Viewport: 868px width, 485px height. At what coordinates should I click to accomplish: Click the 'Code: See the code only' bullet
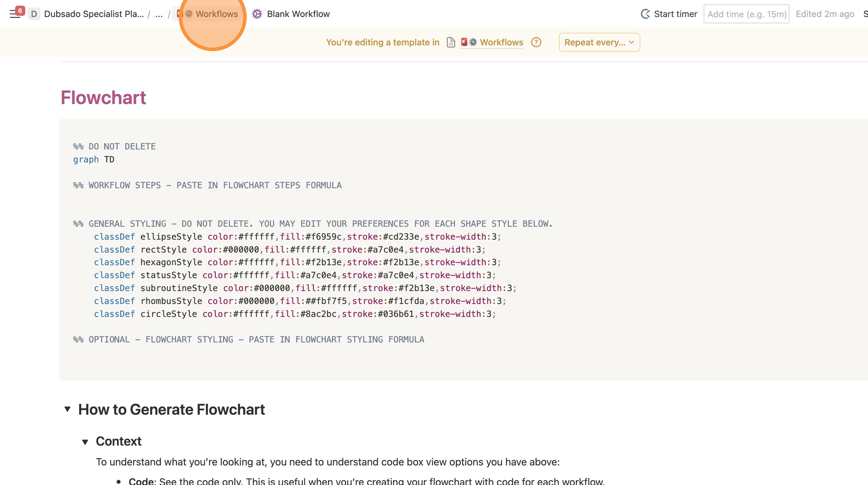tap(367, 481)
